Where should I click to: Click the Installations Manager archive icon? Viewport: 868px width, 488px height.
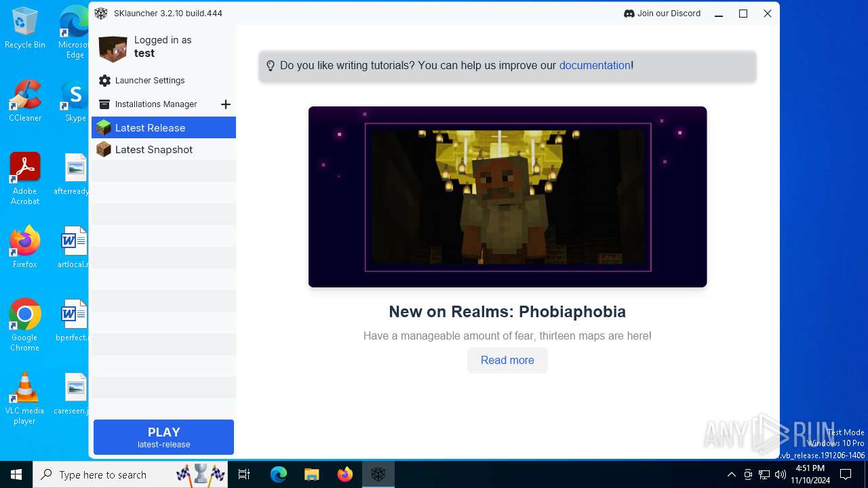(x=104, y=104)
